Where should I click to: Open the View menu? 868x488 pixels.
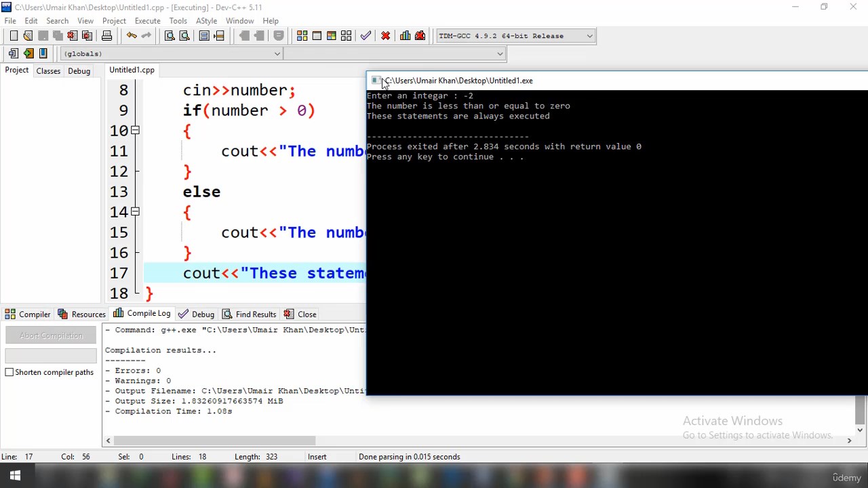(x=85, y=21)
